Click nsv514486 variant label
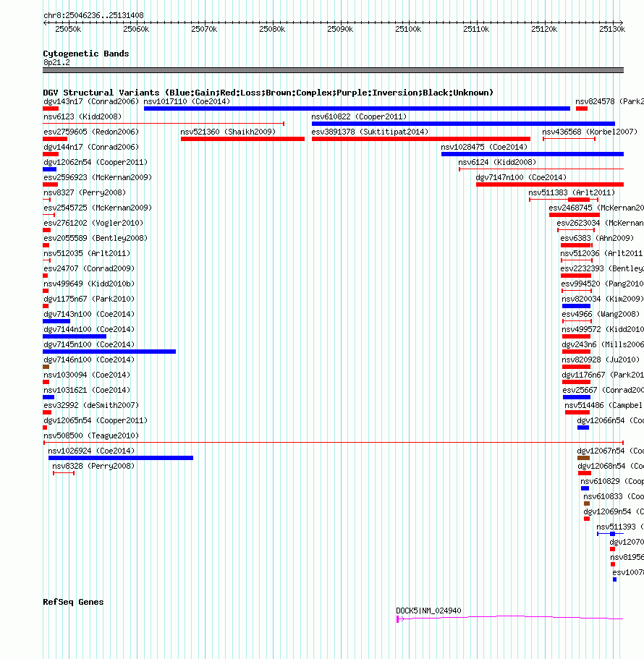This screenshot has width=644, height=659. pyautogui.click(x=604, y=404)
